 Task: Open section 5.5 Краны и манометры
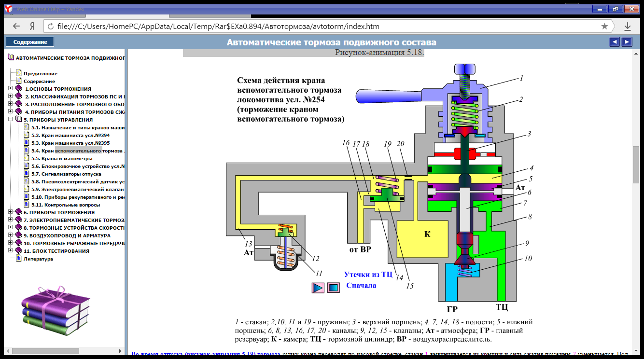tap(62, 158)
